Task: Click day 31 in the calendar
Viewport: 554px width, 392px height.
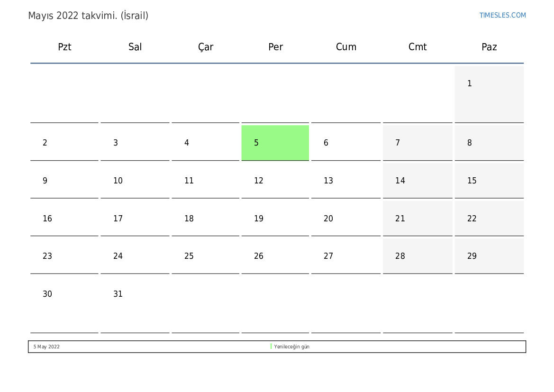Action: click(135, 304)
